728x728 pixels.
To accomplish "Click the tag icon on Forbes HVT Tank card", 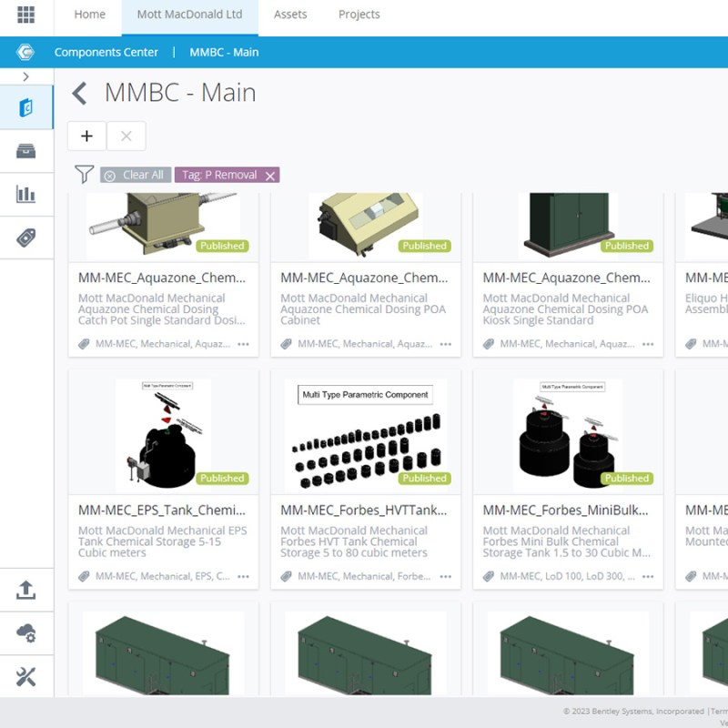I will [x=287, y=577].
